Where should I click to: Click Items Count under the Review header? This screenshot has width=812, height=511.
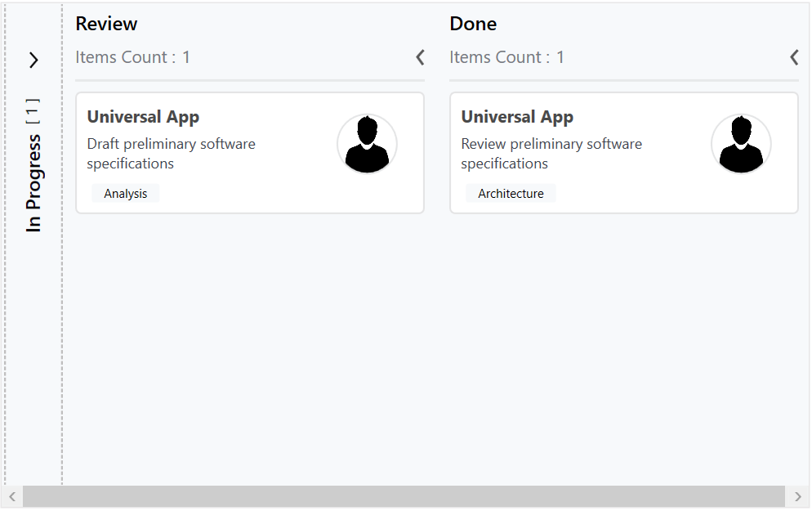(x=132, y=57)
